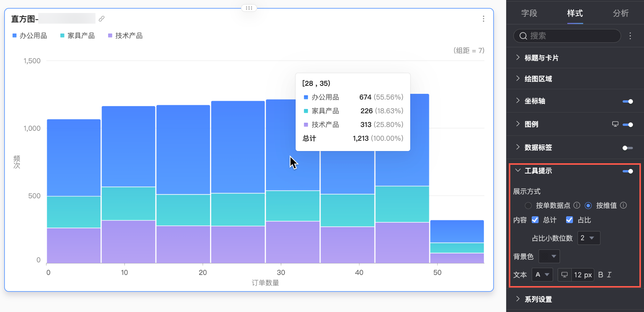Switch to the 分析 tab
Screen dimensions: 644x312
pyautogui.click(x=621, y=13)
